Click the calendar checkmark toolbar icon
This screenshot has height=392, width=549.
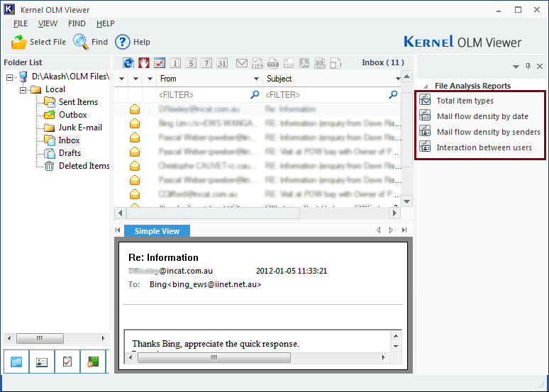point(160,63)
